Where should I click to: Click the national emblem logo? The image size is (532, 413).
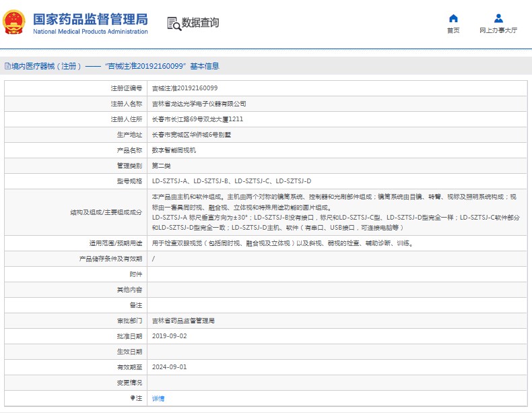tap(13, 22)
